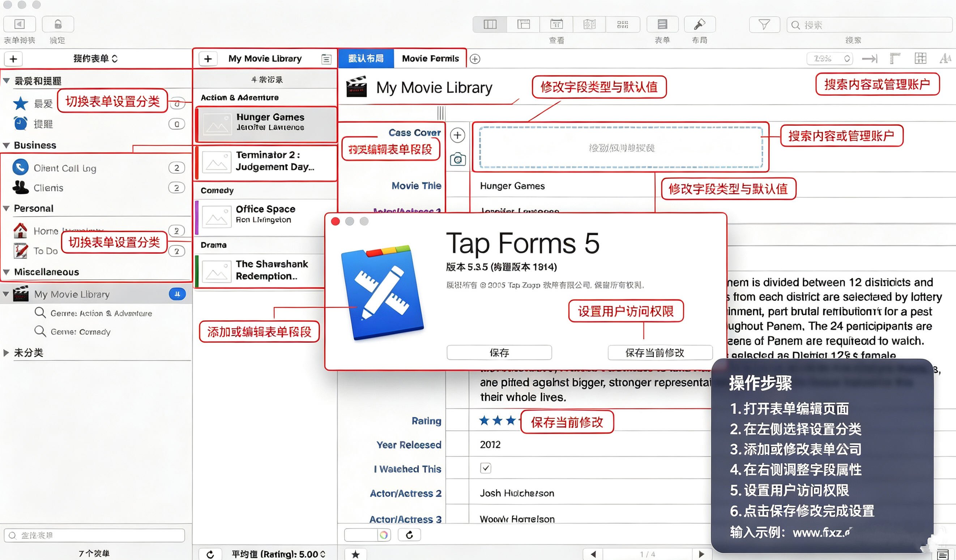Click the tab-order arrow icon in layout bar
Screen dimensions: 956x560
point(870,59)
